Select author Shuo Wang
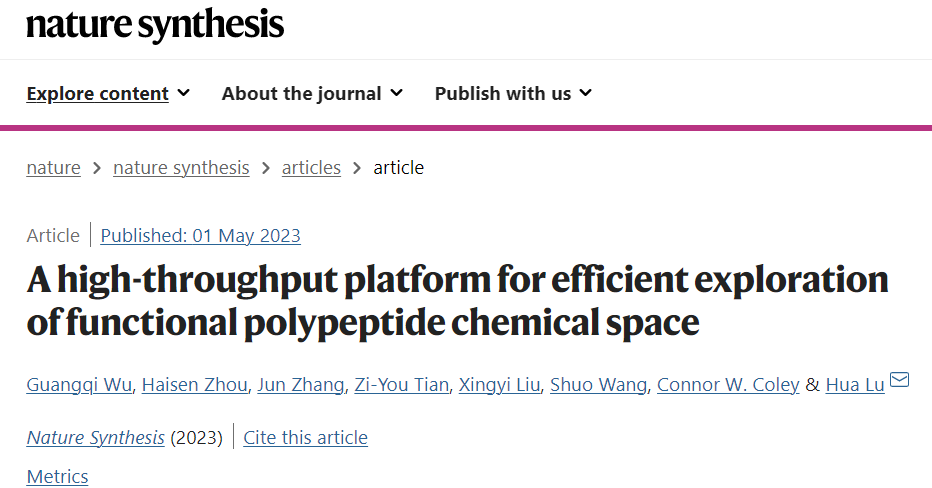Viewport: 932px width, 488px height. [x=599, y=385]
